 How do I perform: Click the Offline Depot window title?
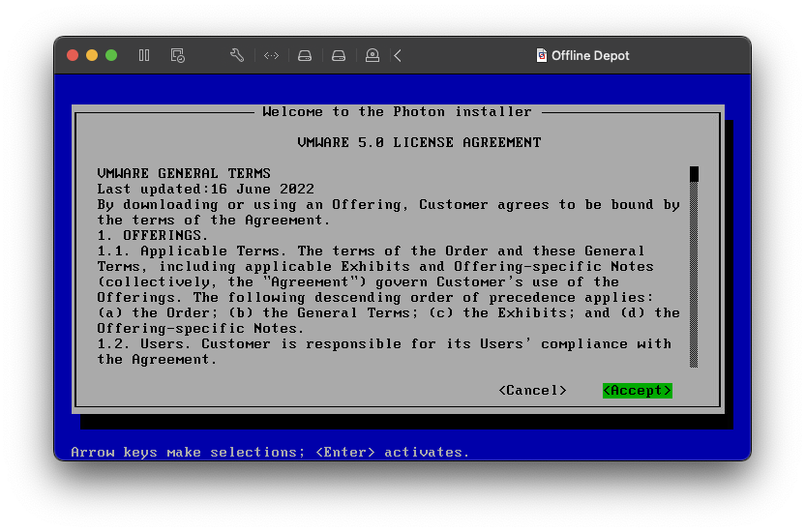[590, 55]
